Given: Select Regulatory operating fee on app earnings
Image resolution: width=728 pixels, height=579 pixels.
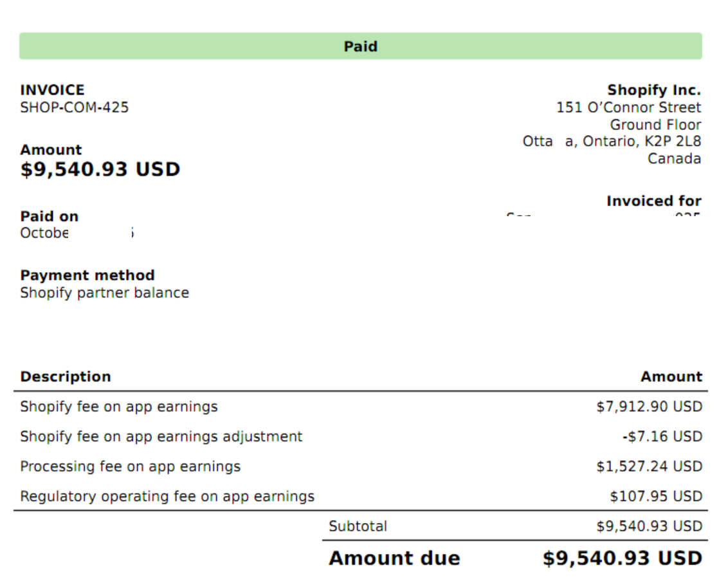Looking at the screenshot, I should coord(167,497).
